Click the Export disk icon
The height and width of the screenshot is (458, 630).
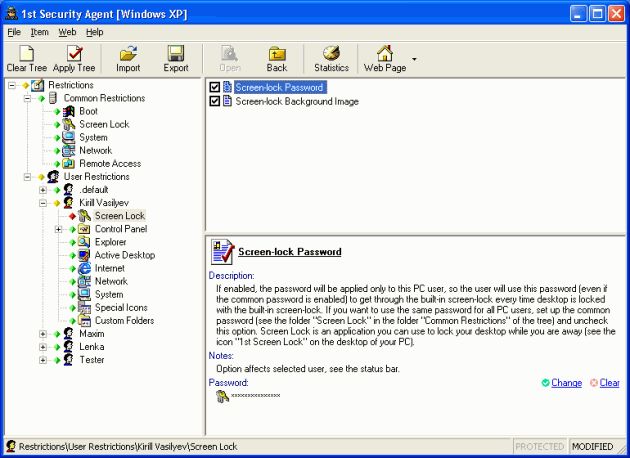pos(176,53)
